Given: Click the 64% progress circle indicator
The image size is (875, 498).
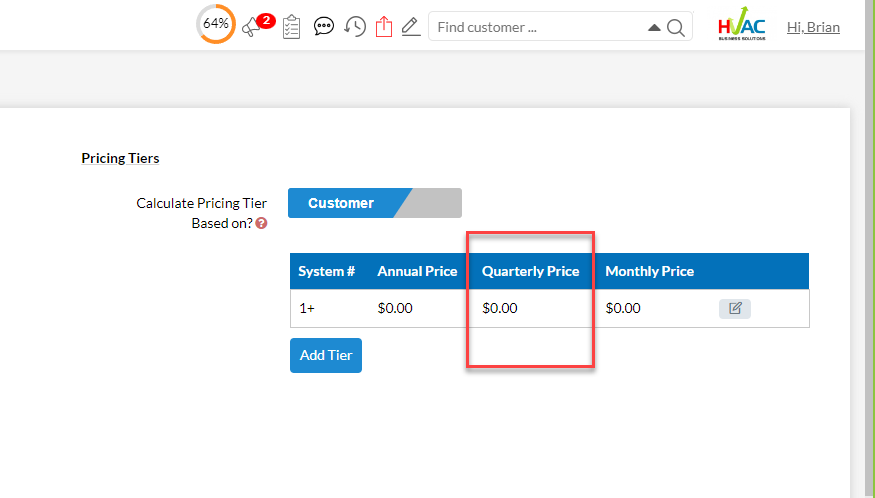Looking at the screenshot, I should pyautogui.click(x=216, y=24).
